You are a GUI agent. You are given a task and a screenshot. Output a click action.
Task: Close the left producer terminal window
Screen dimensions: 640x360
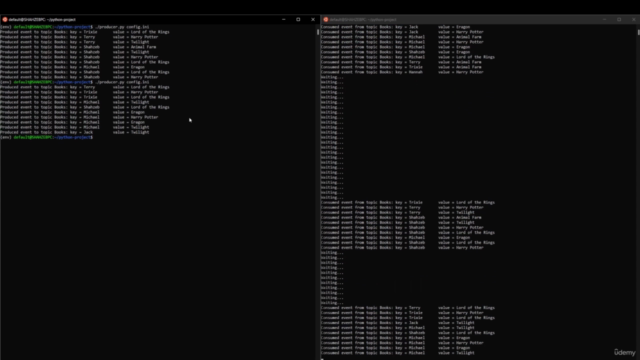pyautogui.click(x=313, y=20)
